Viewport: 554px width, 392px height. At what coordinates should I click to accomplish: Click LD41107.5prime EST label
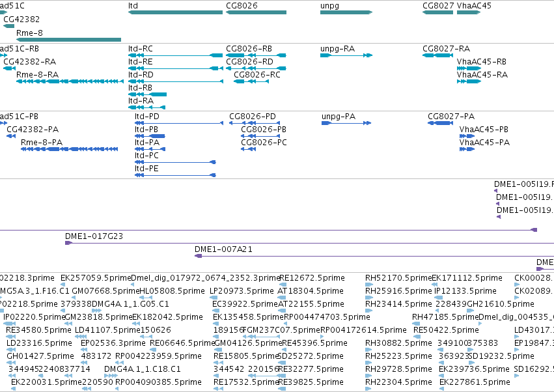108,329
